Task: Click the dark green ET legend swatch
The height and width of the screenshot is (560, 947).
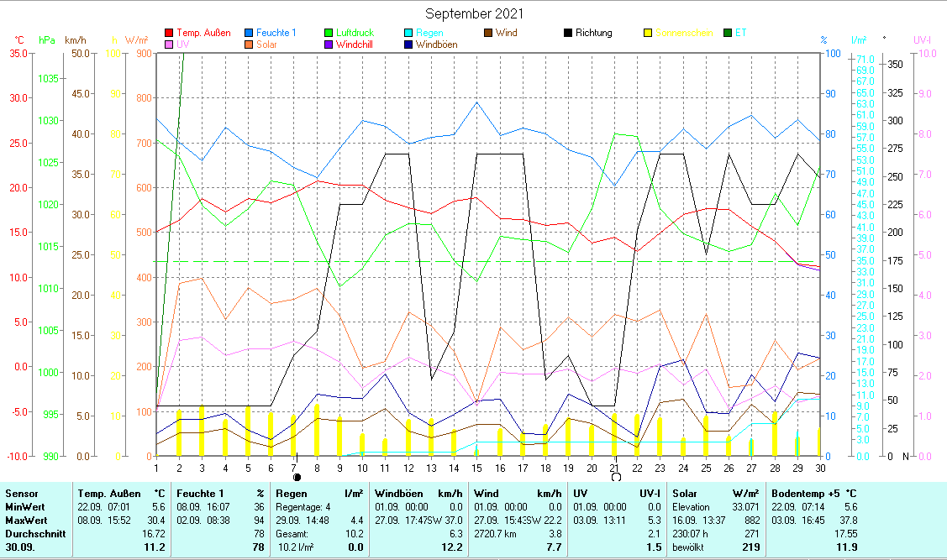Action: (727, 33)
